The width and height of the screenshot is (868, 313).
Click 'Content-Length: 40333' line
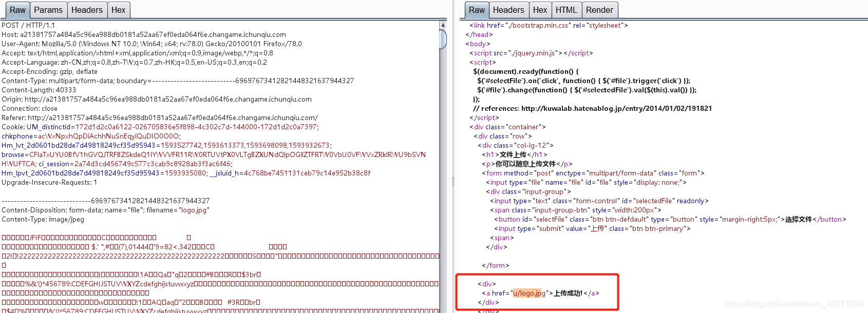click(39, 90)
